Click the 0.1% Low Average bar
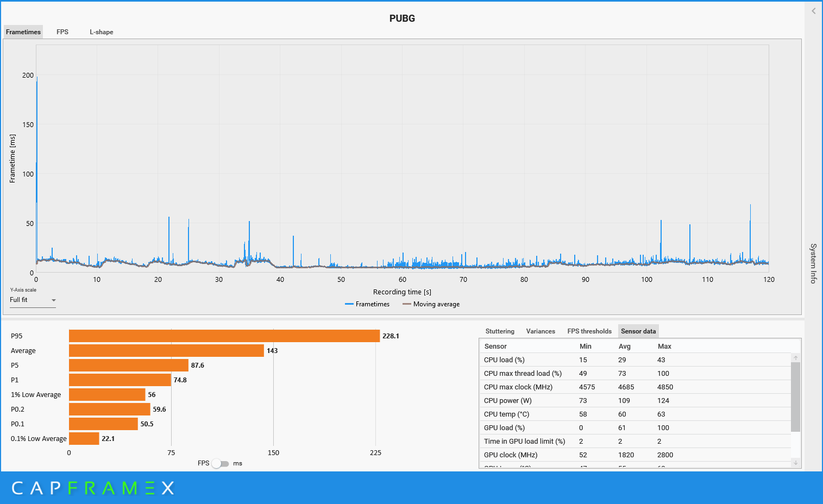The image size is (823, 504). click(84, 439)
